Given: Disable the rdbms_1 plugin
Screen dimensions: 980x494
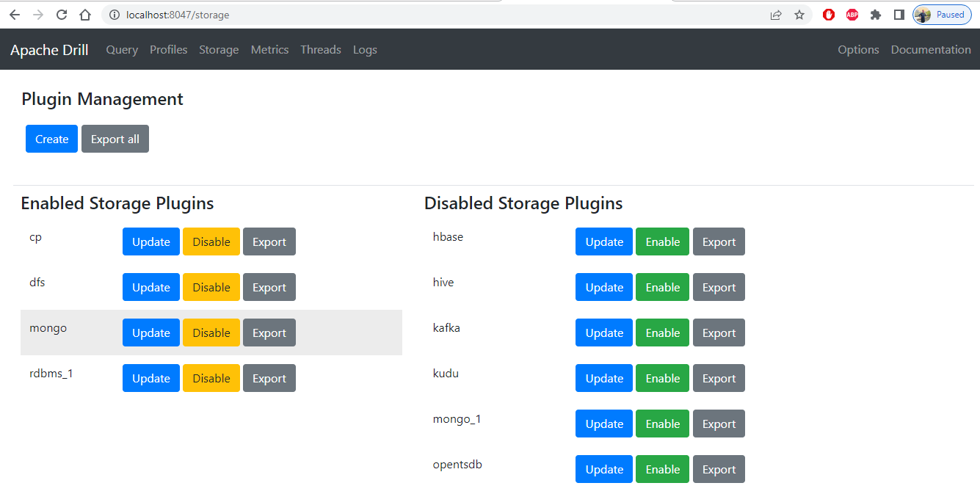Looking at the screenshot, I should 211,378.
